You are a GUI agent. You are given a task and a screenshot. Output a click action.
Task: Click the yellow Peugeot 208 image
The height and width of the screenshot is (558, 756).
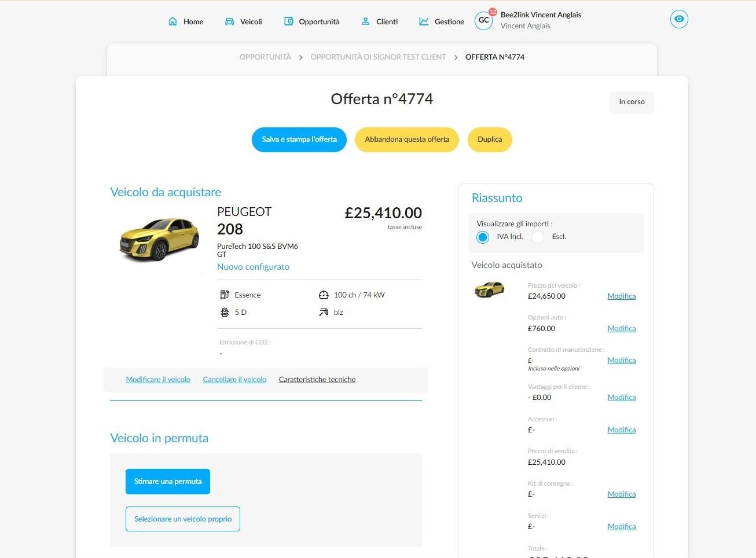159,240
